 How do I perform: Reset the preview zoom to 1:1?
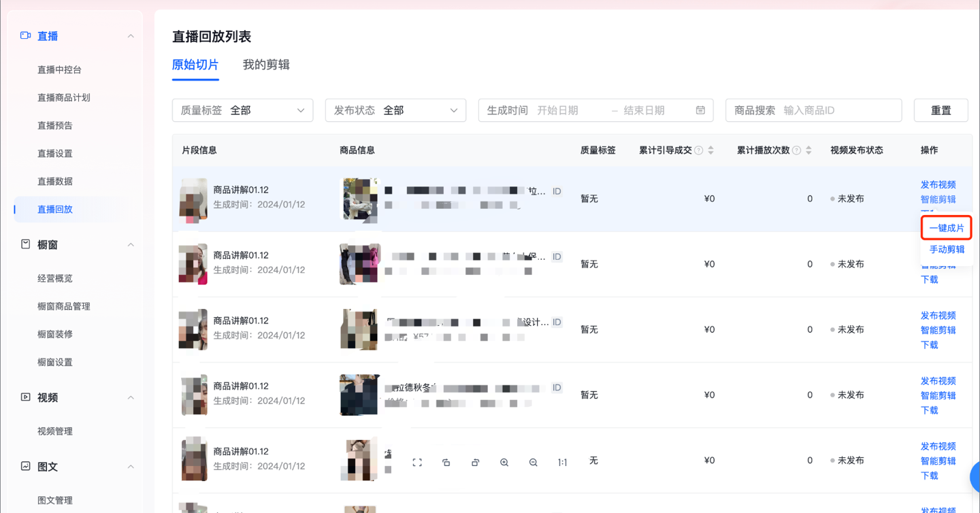[562, 462]
